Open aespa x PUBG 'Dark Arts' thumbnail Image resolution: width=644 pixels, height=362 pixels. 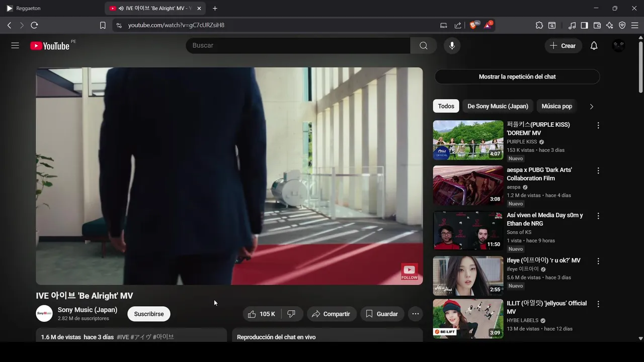pos(468,185)
